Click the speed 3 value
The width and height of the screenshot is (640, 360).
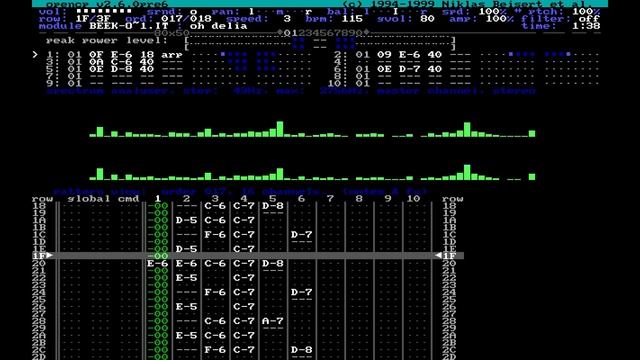point(287,19)
